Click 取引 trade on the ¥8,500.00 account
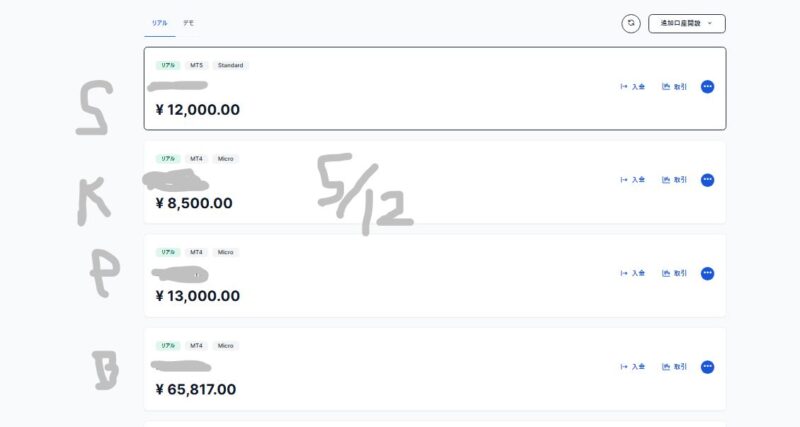The width and height of the screenshot is (800, 427). [674, 180]
